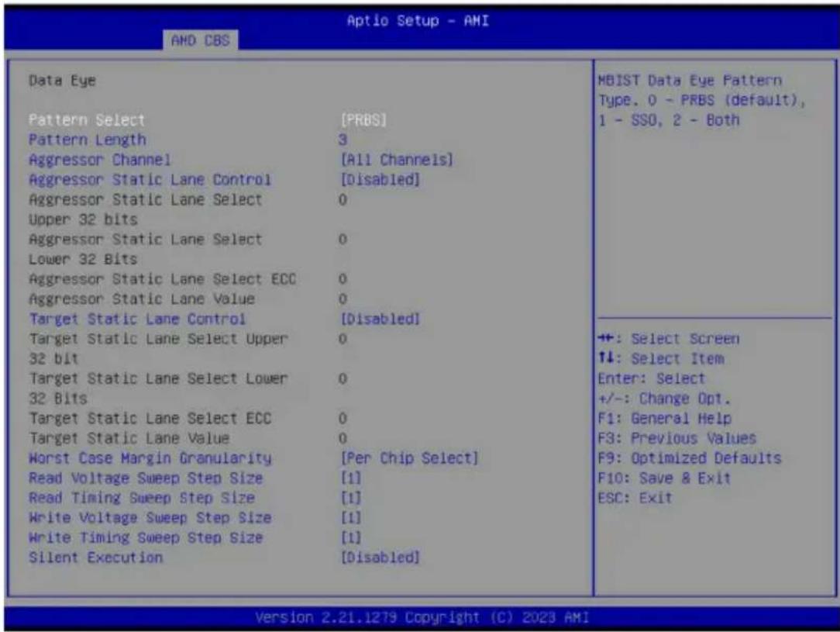Screen dimensions: 840x632
Task: Select Worst Case Margin Granularity label
Action: click(150, 458)
